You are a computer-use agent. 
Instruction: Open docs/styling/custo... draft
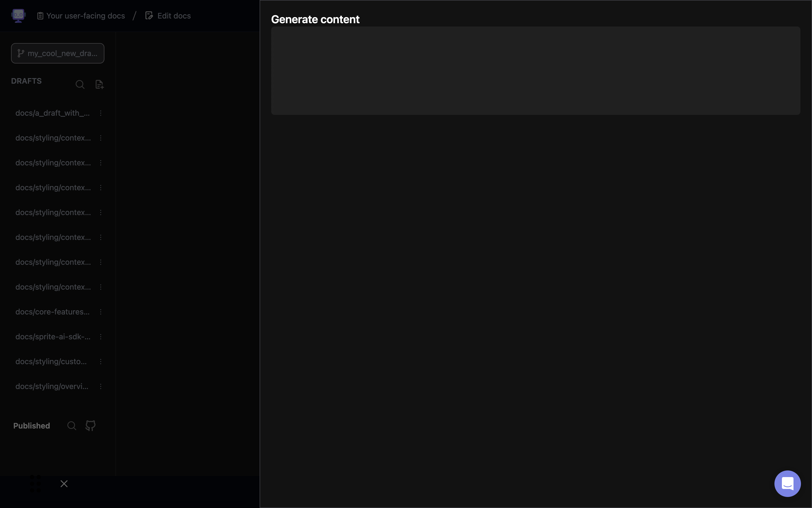[x=51, y=361]
